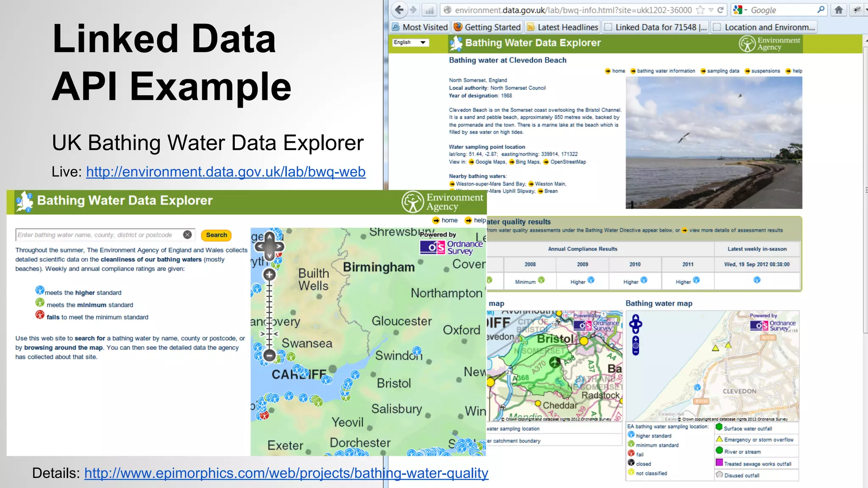The width and height of the screenshot is (868, 488).
Task: Click the reload icon in the address bar
Action: pos(721,10)
